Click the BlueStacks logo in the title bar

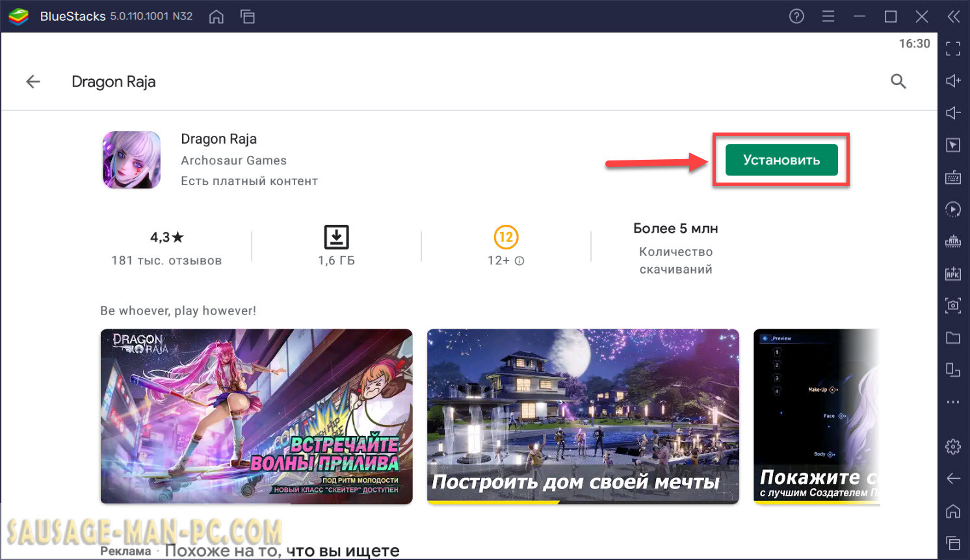18,16
